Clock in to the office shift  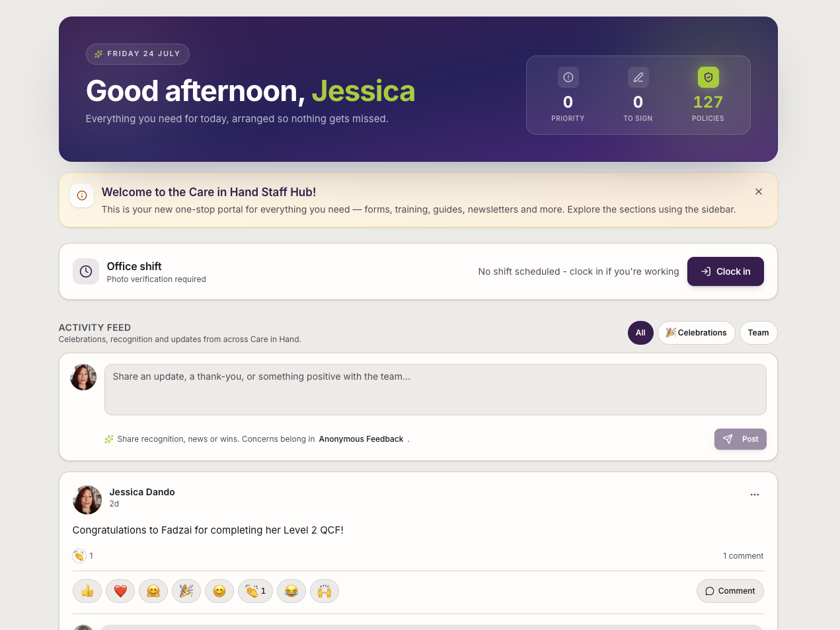point(725,271)
